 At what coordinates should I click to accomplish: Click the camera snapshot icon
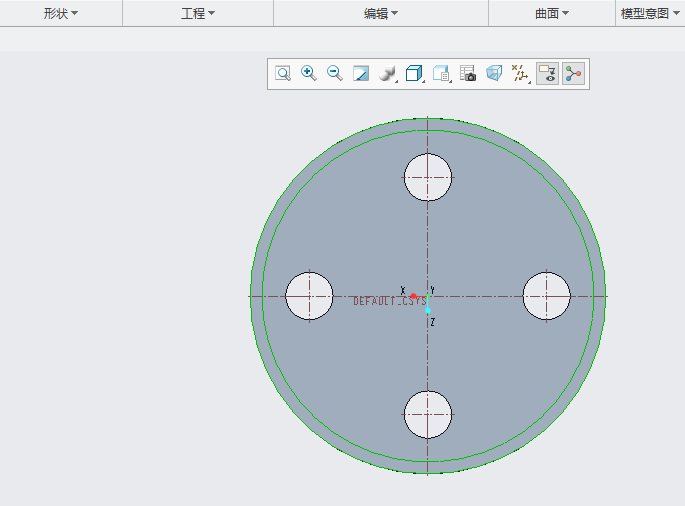[x=467, y=73]
